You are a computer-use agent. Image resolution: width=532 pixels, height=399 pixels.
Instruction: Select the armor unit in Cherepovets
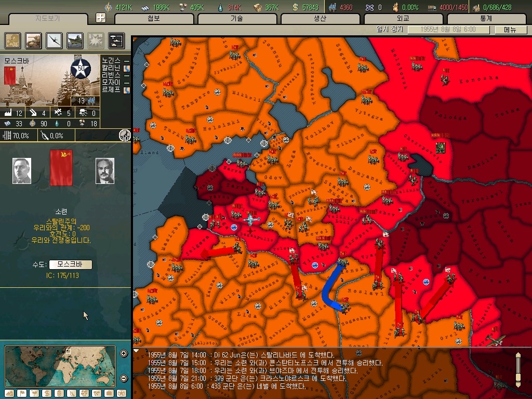pyautogui.click(x=440, y=148)
